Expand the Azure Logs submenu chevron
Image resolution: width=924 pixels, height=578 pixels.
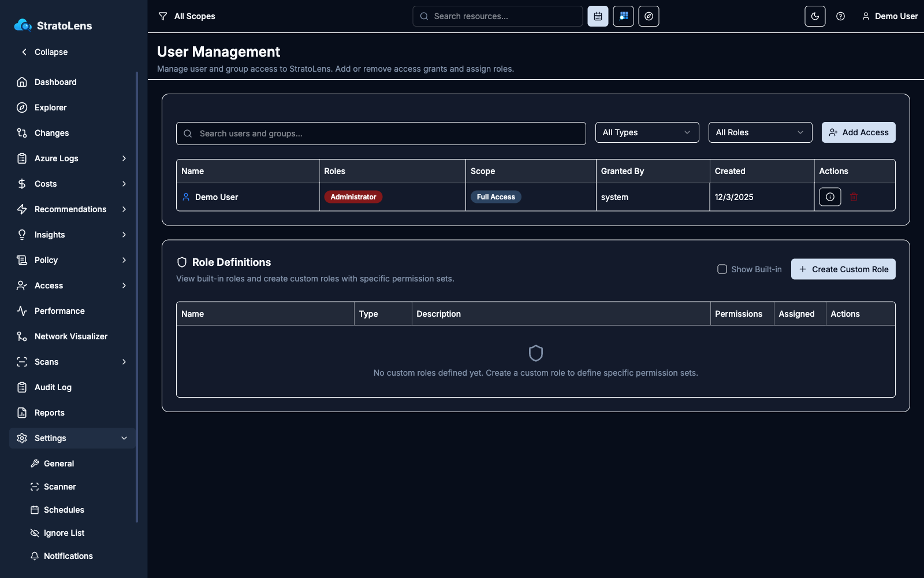(124, 158)
